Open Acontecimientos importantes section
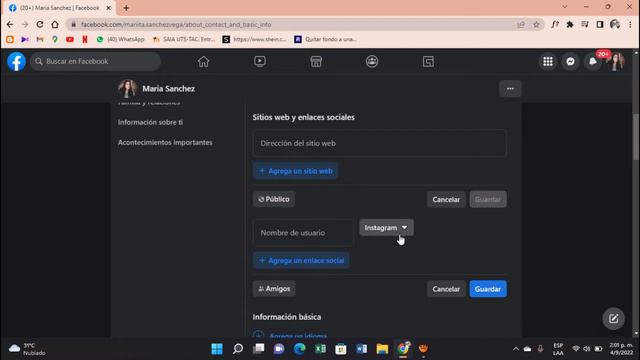 pyautogui.click(x=165, y=142)
